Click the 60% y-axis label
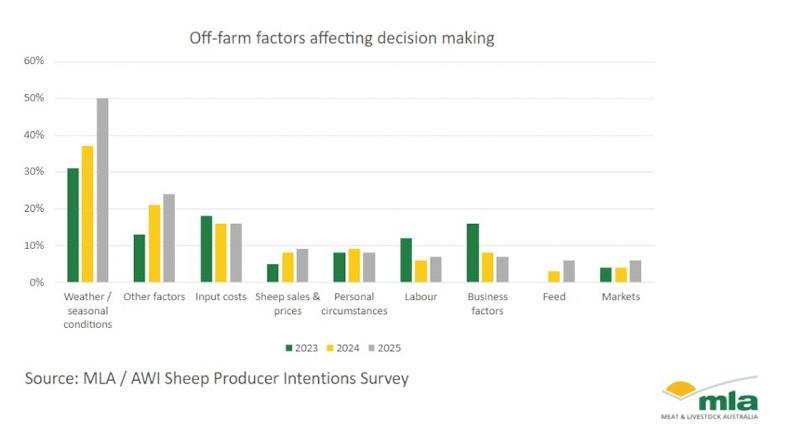 [33, 61]
